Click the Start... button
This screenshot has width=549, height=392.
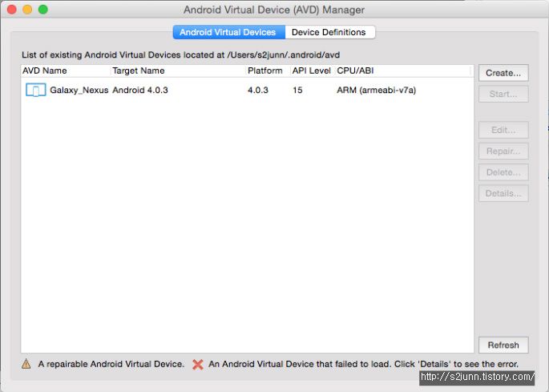[503, 94]
